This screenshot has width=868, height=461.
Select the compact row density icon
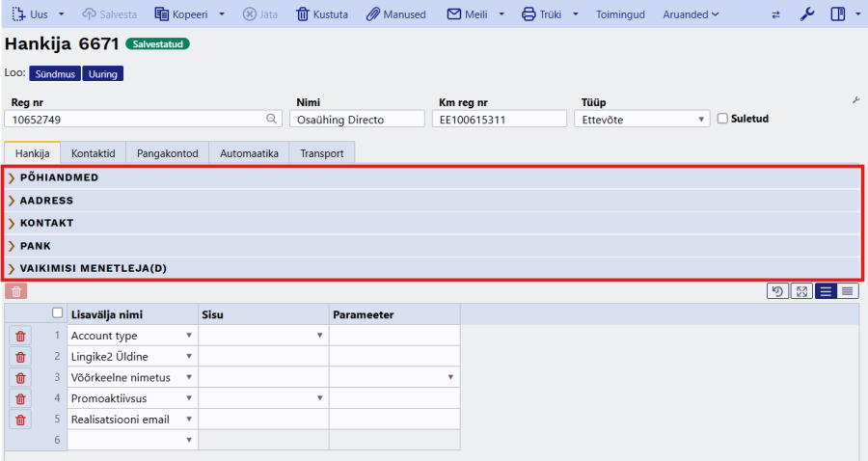click(848, 291)
